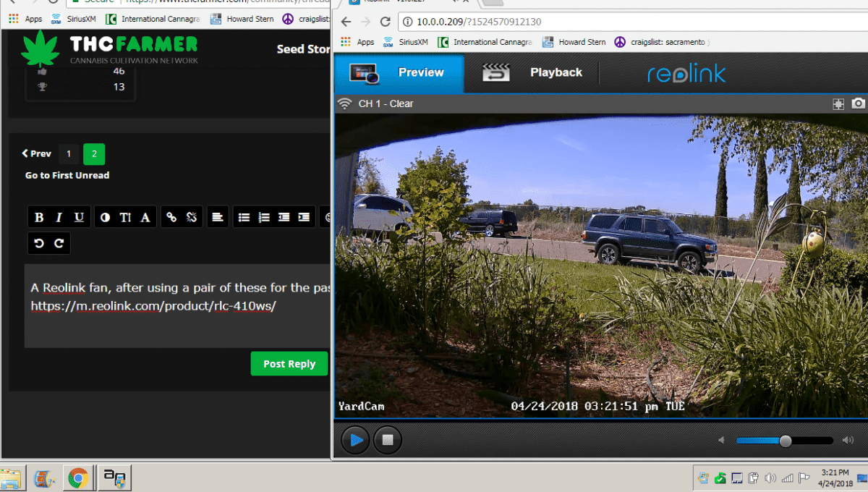Raise volume with the loud speaker icon

848,441
